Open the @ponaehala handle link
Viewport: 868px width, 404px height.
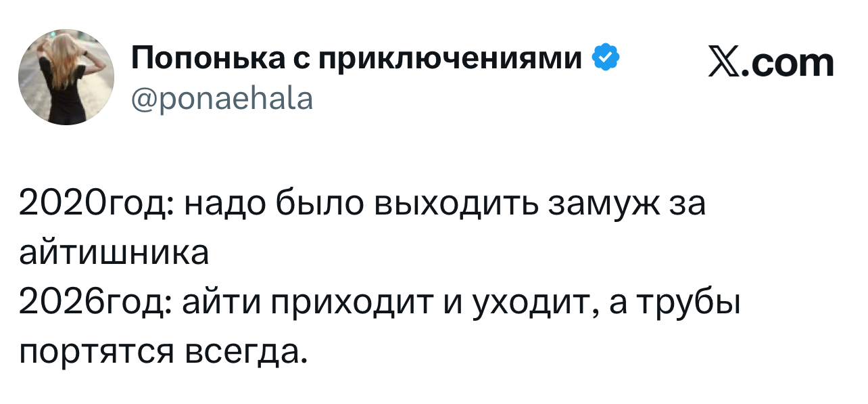coord(221,99)
